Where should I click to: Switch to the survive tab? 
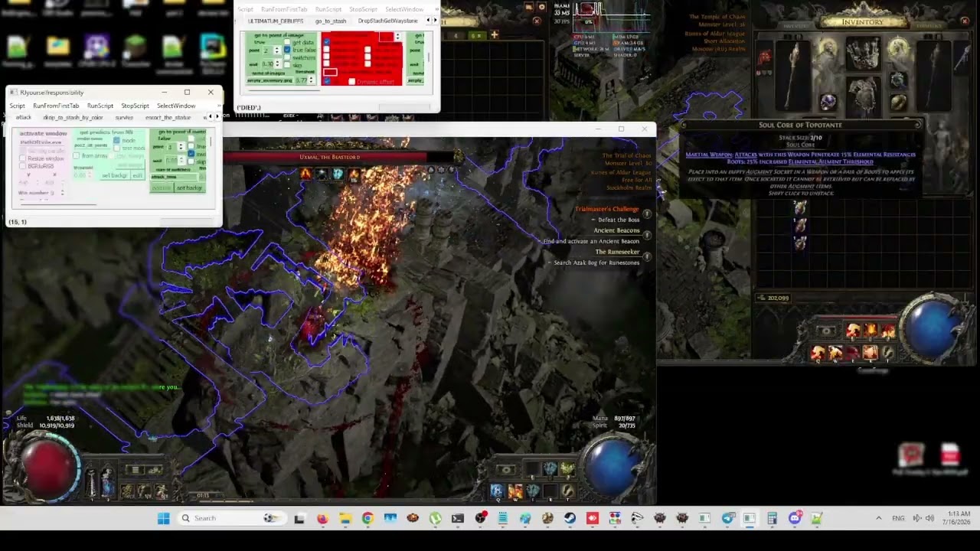(x=124, y=118)
